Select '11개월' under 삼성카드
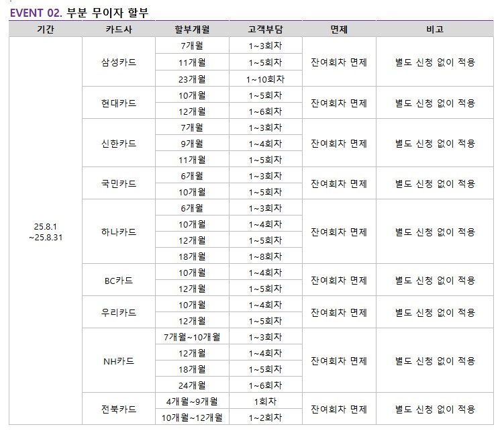Screen dimensions: 504x433 pos(192,62)
